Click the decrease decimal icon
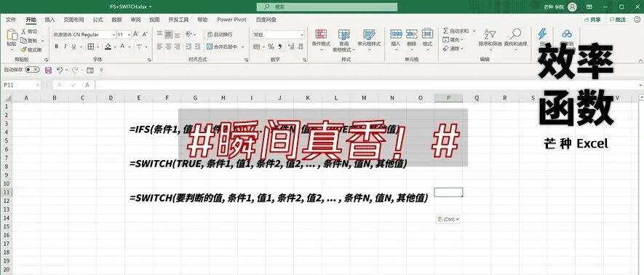 pos(301,47)
